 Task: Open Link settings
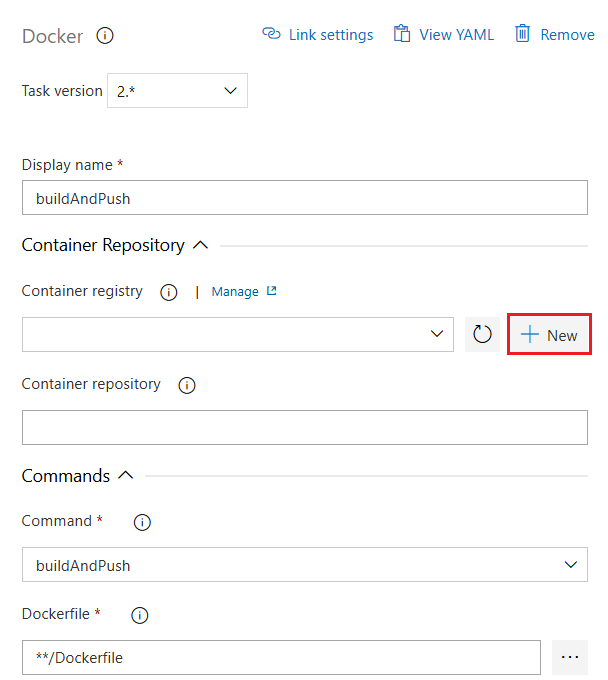pos(318,35)
